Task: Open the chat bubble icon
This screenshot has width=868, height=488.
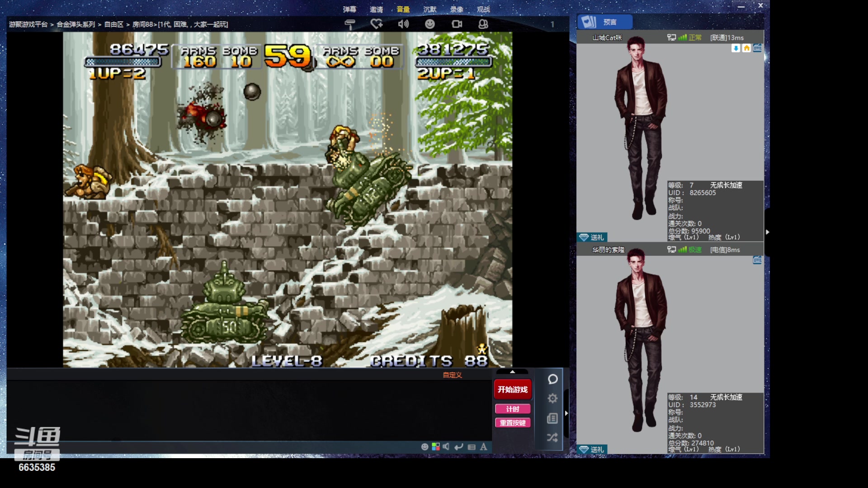Action: click(x=552, y=379)
